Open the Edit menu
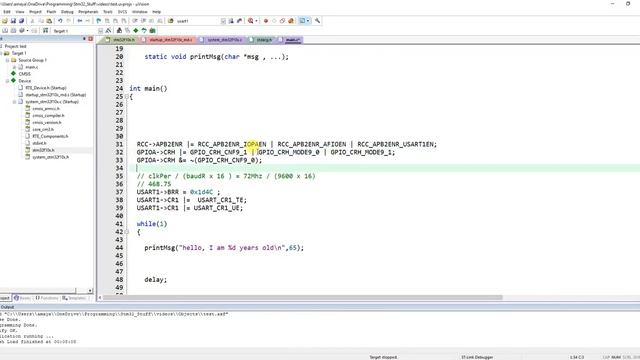 (7, 12)
